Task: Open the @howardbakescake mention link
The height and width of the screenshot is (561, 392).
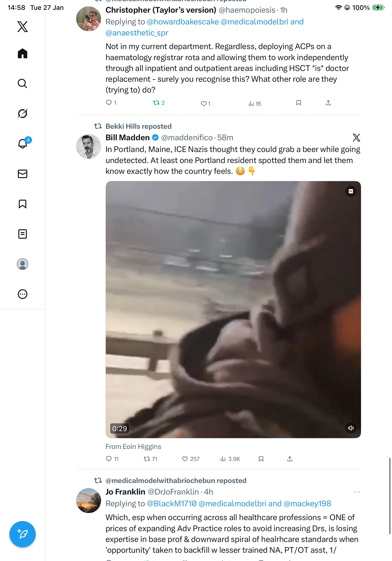Action: point(183,22)
